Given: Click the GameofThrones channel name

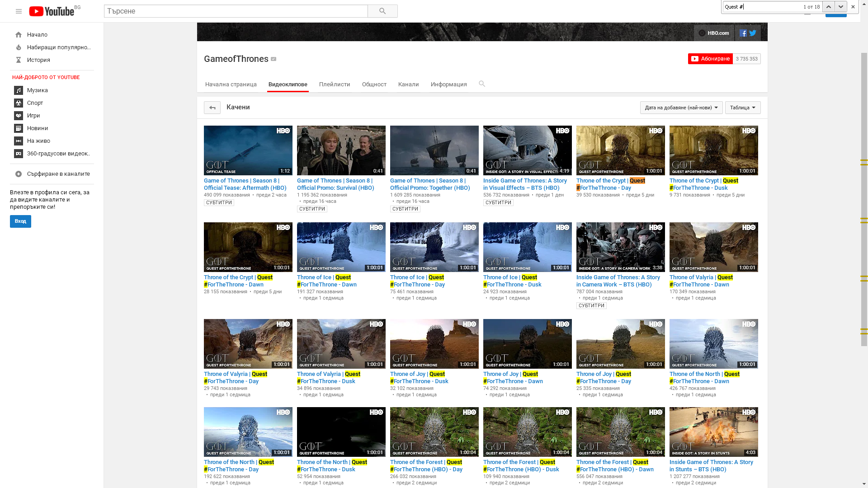Looking at the screenshot, I should pos(236,59).
